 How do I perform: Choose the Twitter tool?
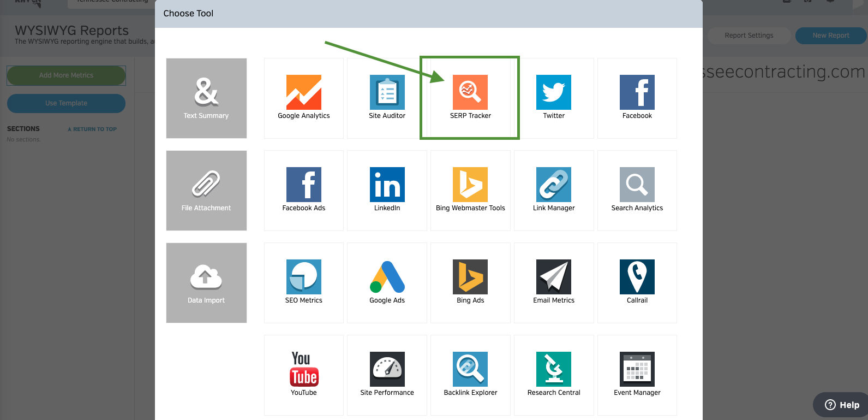(x=554, y=98)
